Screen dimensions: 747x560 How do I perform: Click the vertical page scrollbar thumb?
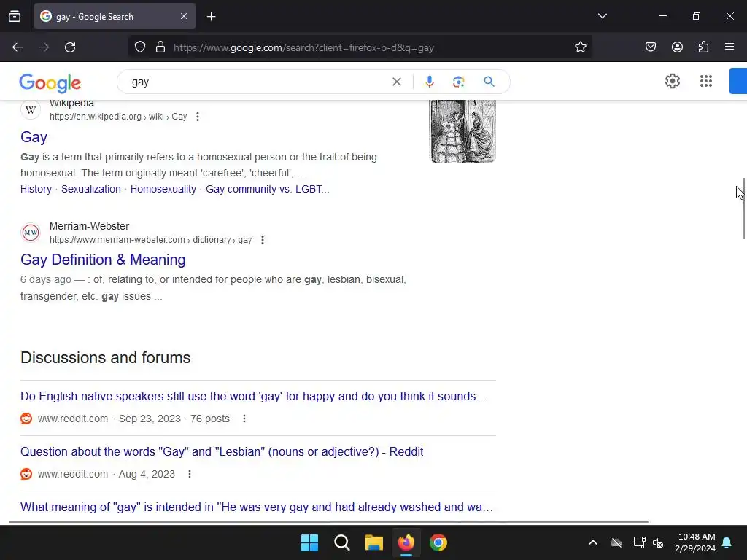743,209
